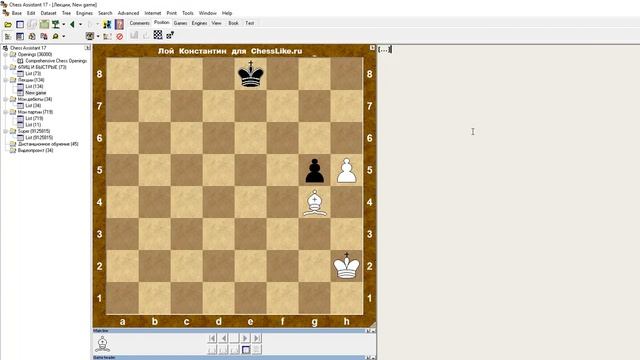
Task: Click the goblet trophy toolbar icon
Action: click(56, 24)
